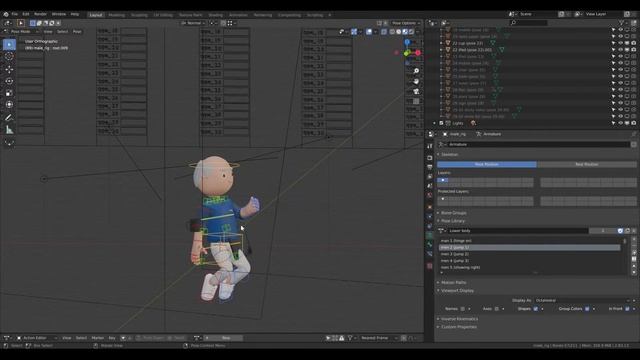The image size is (640, 360).
Task: Select the Rotate tool
Action: click(9, 81)
